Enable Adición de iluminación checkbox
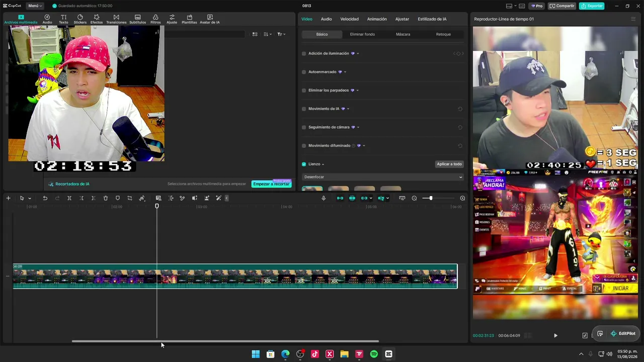 click(304, 53)
